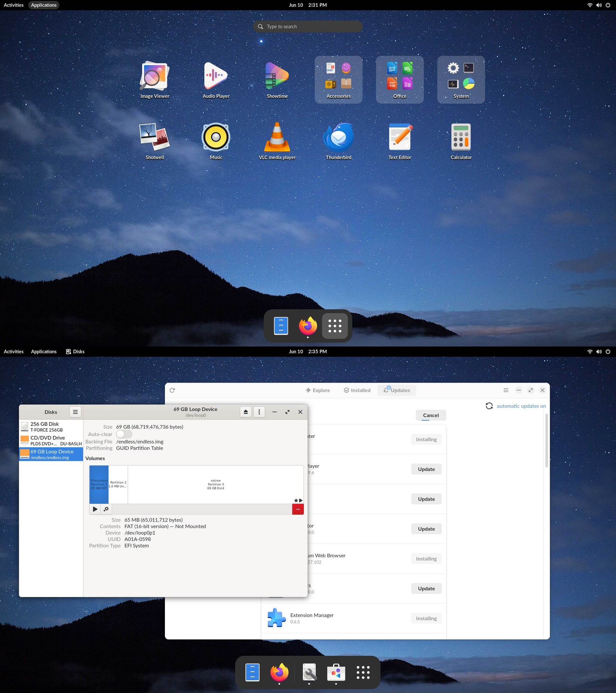Screen dimensions: 616x693
Task: Cancel the running updates in Software
Action: (431, 415)
